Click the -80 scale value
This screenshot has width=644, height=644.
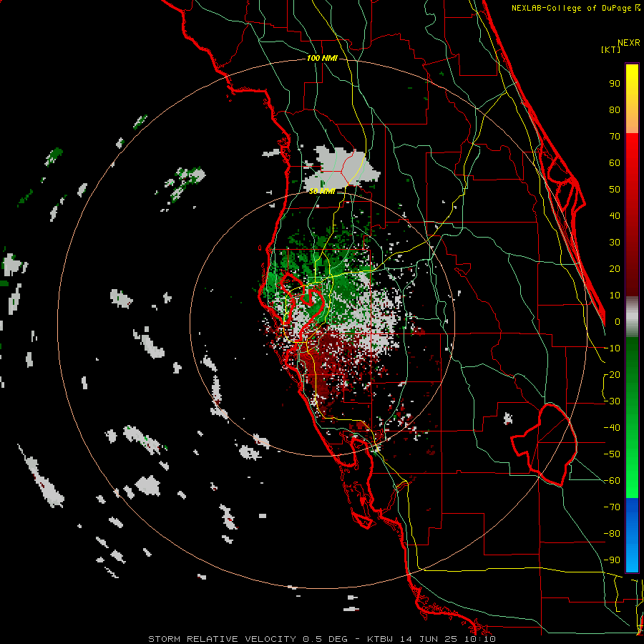[612, 534]
